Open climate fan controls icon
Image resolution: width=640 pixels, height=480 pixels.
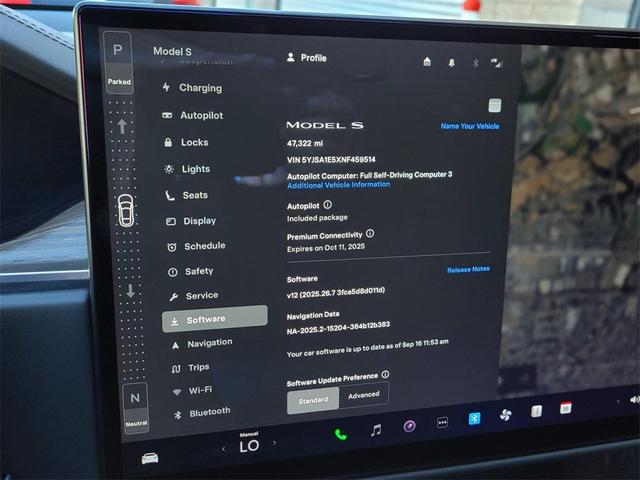505,414
